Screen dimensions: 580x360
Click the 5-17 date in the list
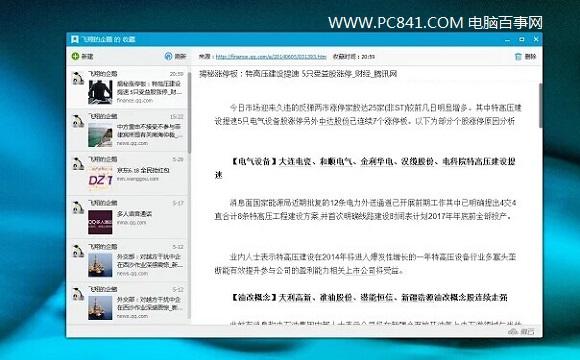pyautogui.click(x=178, y=203)
